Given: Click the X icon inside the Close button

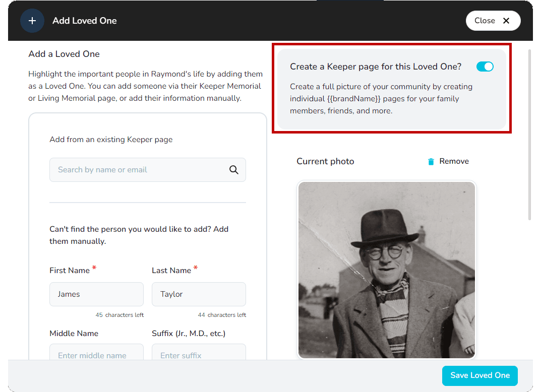Looking at the screenshot, I should 506,20.
